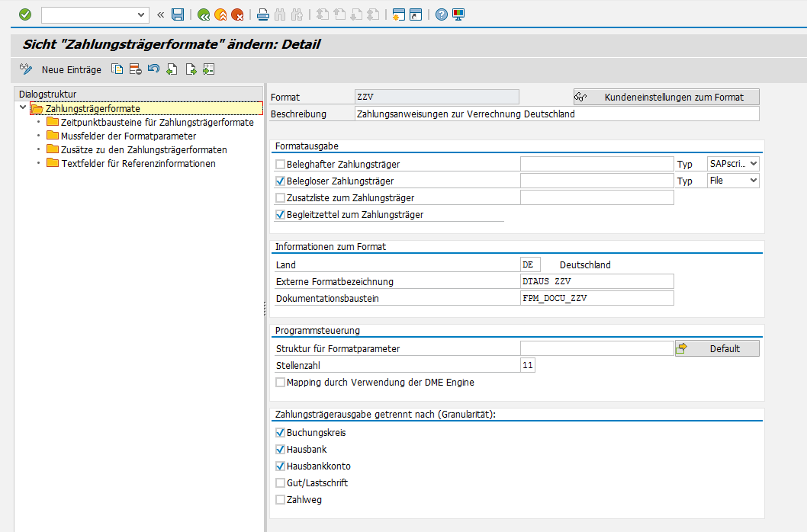Screen dimensions: 807x532
Task: Select Mussfelder der Formatparameter tree item
Action: 128,136
